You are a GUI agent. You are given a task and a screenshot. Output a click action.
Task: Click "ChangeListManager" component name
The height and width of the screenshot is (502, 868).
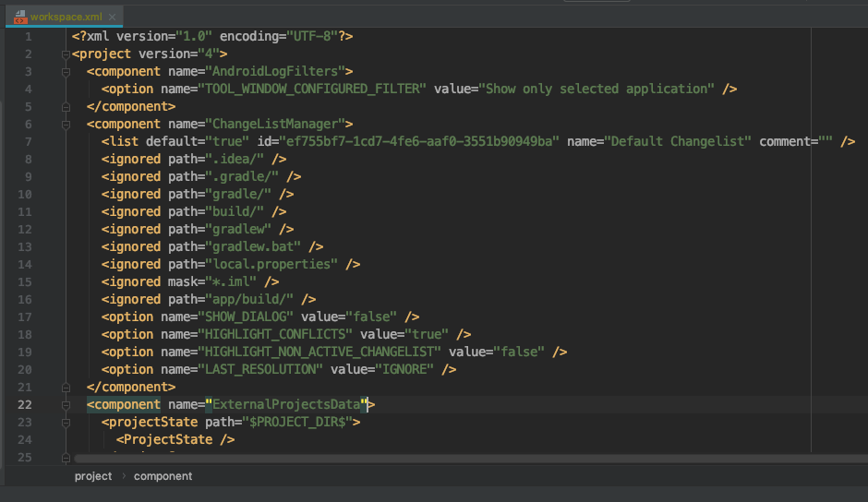click(275, 124)
